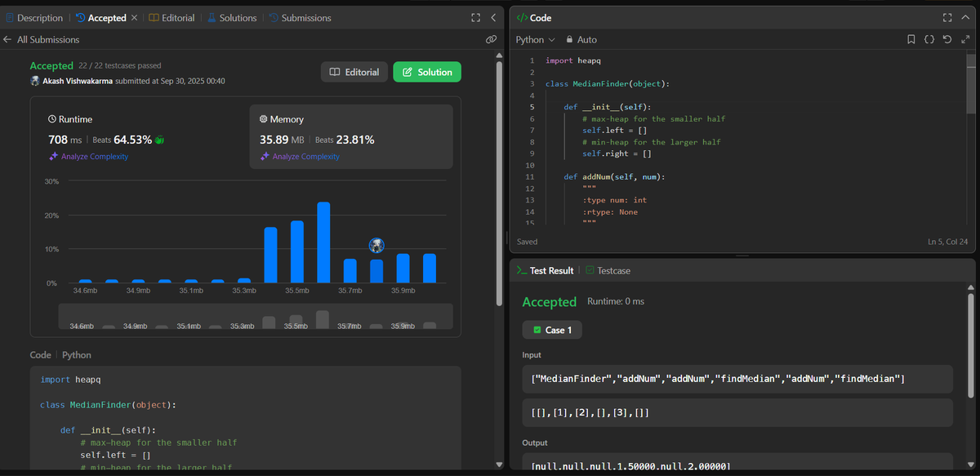Format code with curly braces icon
Screen dimensions: 980x476
tap(929, 39)
